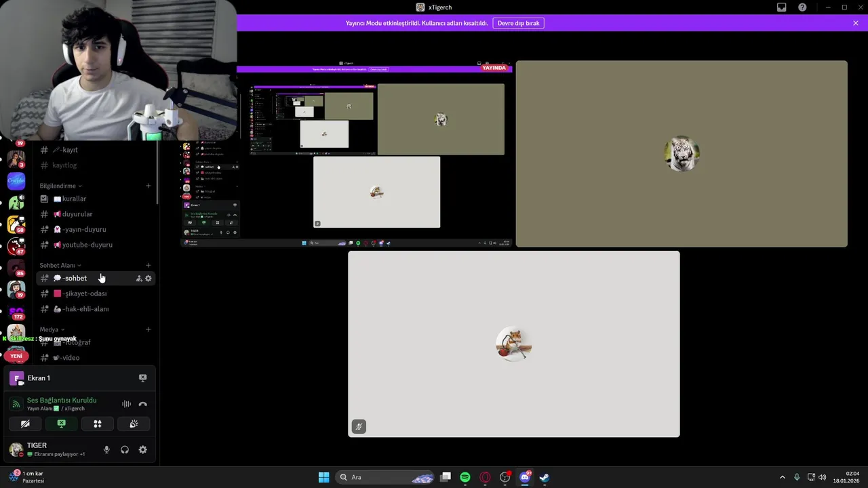This screenshot has height=488, width=868.
Task: Open the Discord inbox
Action: click(782, 7)
